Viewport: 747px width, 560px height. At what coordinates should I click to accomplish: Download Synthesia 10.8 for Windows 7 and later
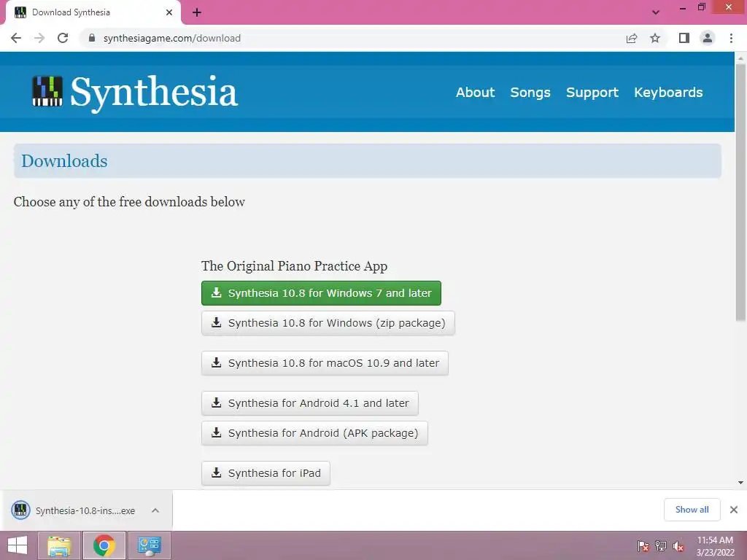(321, 293)
